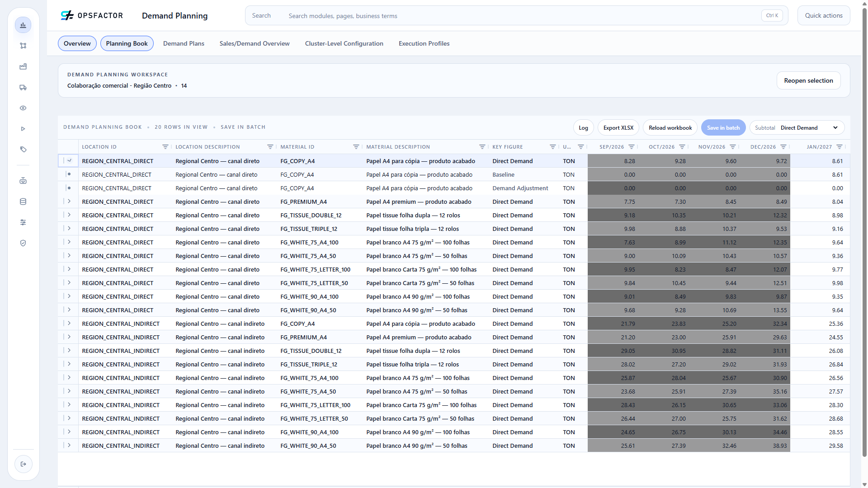Click the MATERIAL DESCRIPTION column header label
The height and width of the screenshot is (488, 868).
tap(398, 147)
